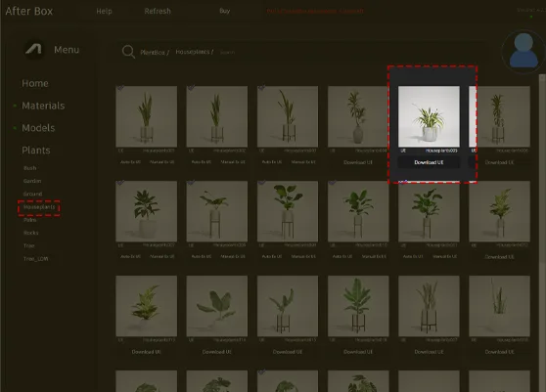Screen dimensions: 546x392
Task: Click Download UE under Houseplants005
Action: (429, 162)
